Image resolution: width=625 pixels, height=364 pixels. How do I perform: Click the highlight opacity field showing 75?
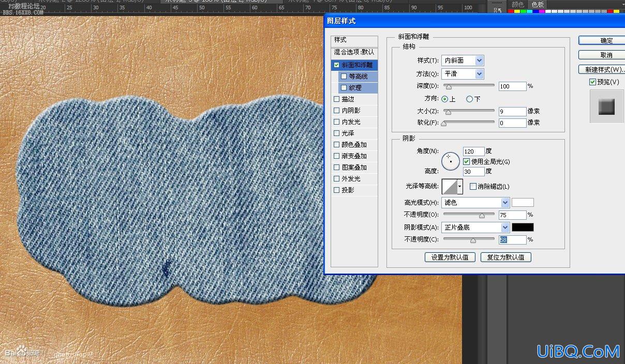(512, 215)
